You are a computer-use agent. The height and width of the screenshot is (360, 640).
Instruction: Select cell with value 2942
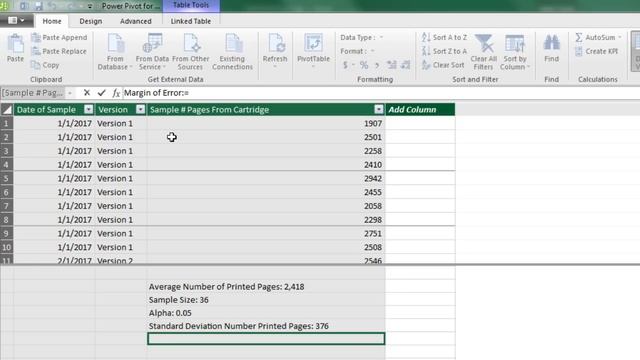(x=266, y=178)
